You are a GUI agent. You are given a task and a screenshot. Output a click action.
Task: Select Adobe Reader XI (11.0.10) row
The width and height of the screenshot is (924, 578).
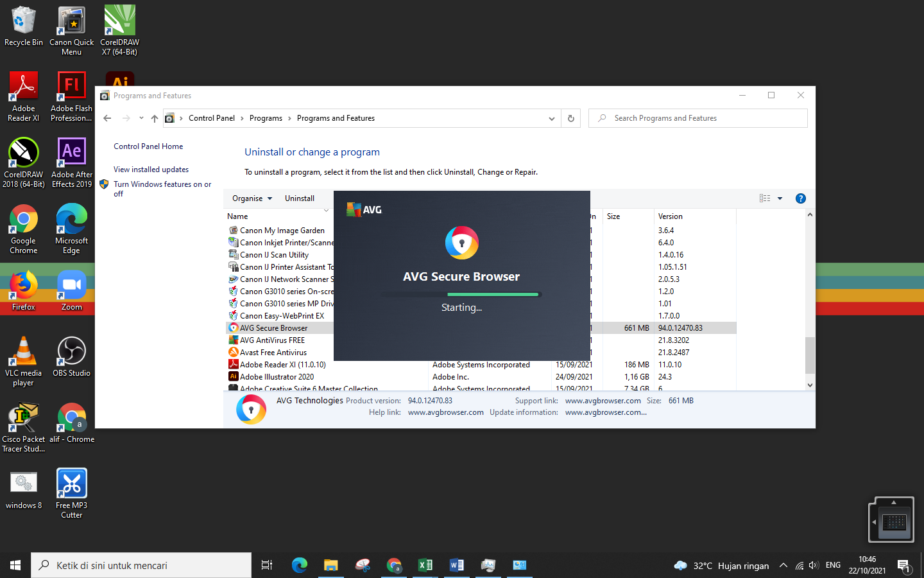[x=481, y=365]
